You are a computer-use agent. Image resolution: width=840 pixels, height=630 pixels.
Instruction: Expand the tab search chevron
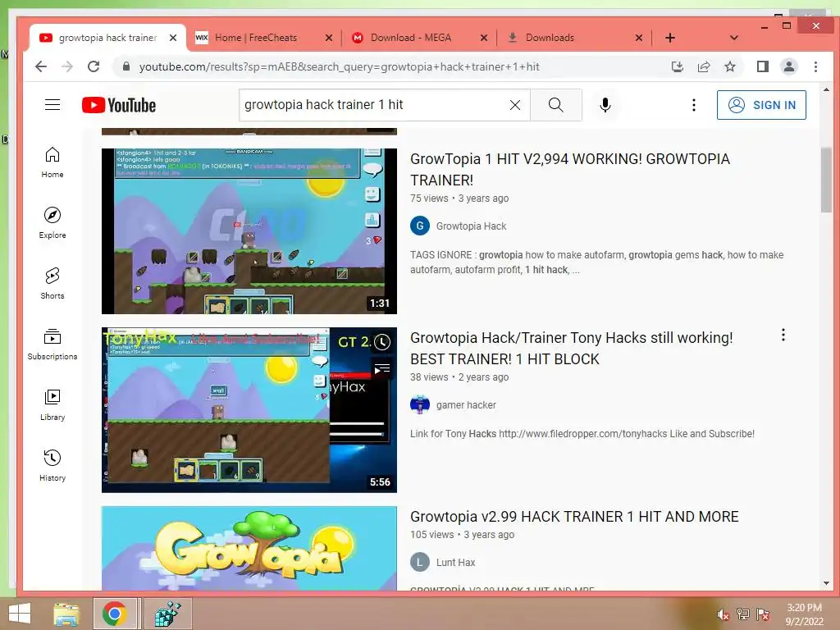(x=734, y=38)
